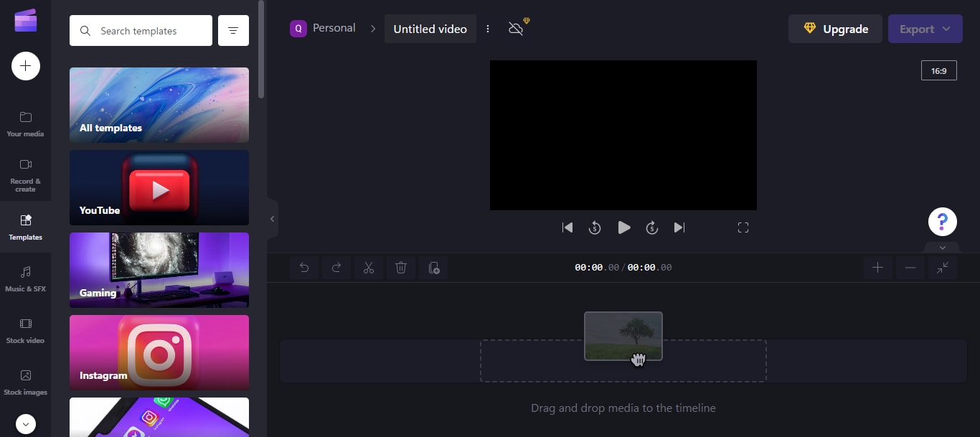Screen dimensions: 980x437
Task: Click the black video preview canvas
Action: pos(623,135)
